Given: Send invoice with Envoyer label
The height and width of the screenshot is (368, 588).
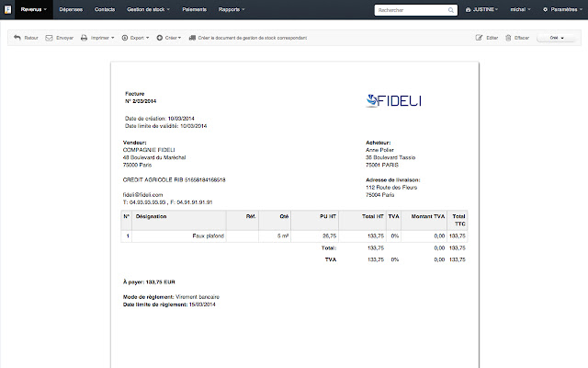Looking at the screenshot, I should click(x=64, y=38).
